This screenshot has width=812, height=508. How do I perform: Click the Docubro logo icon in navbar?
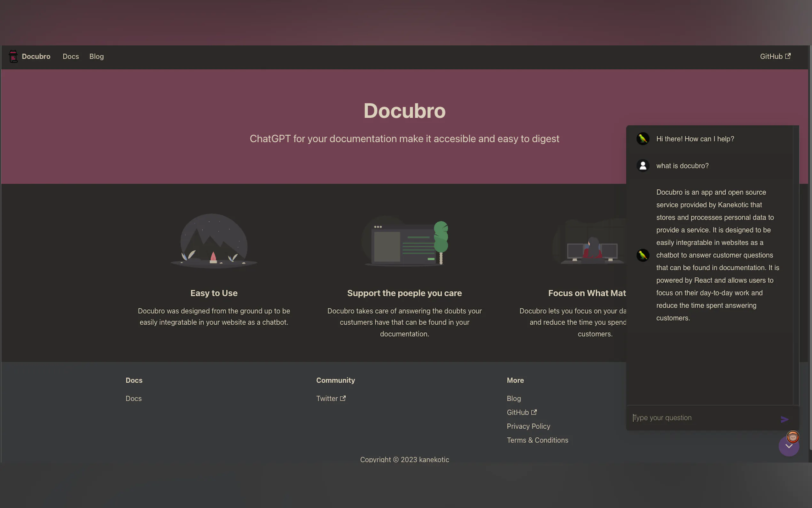[13, 56]
